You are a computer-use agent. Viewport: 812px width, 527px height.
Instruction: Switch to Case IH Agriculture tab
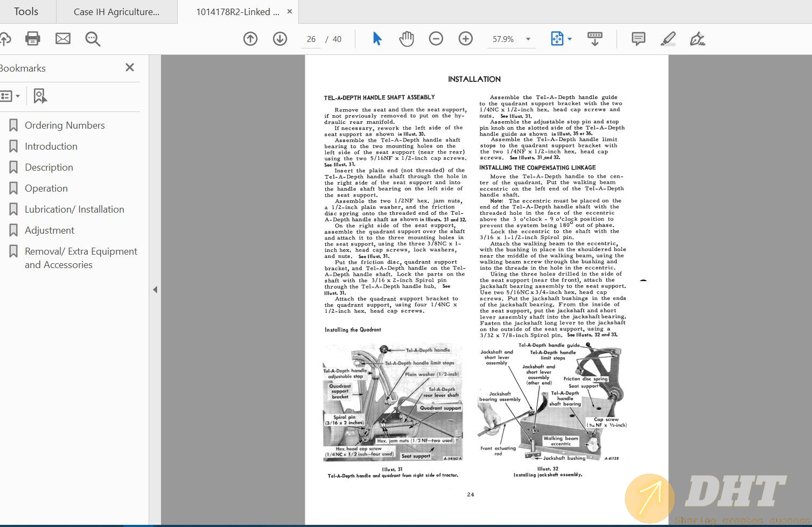click(116, 11)
